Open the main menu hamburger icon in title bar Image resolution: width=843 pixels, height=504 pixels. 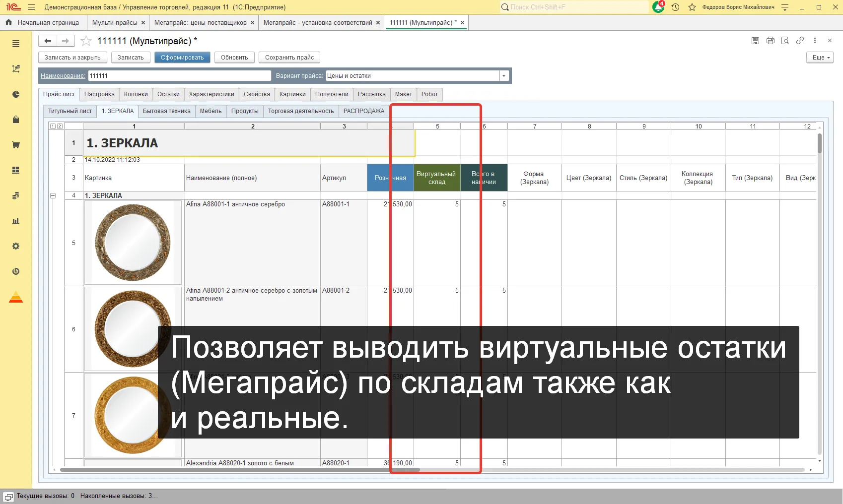(31, 7)
